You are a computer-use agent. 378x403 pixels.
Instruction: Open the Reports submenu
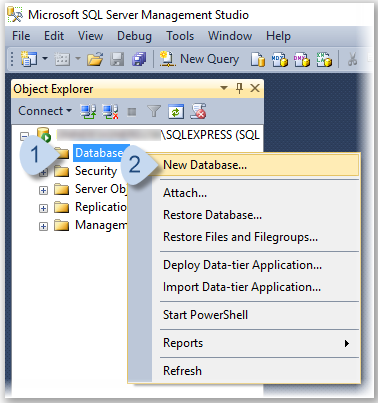tap(256, 343)
